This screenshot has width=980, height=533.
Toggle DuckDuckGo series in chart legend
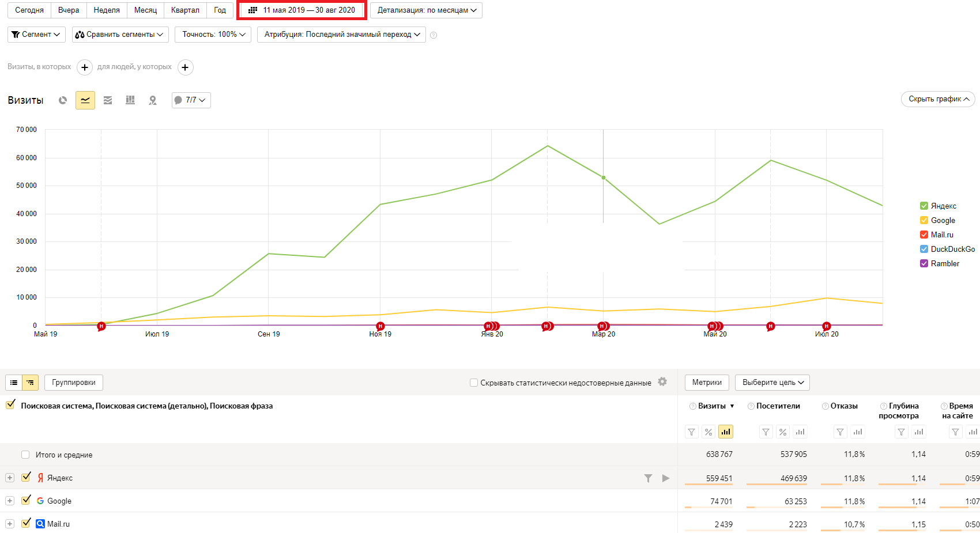(924, 249)
